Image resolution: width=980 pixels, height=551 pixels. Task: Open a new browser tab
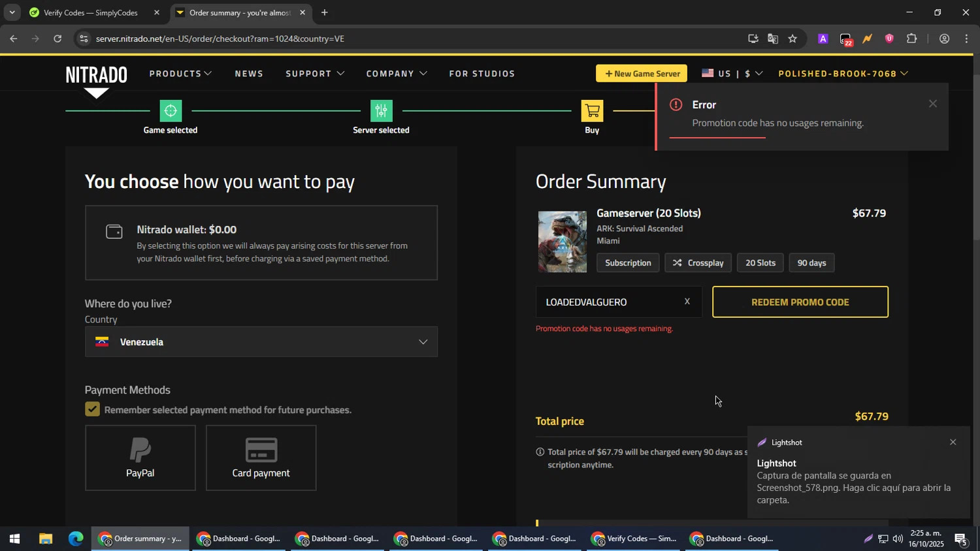click(324, 12)
